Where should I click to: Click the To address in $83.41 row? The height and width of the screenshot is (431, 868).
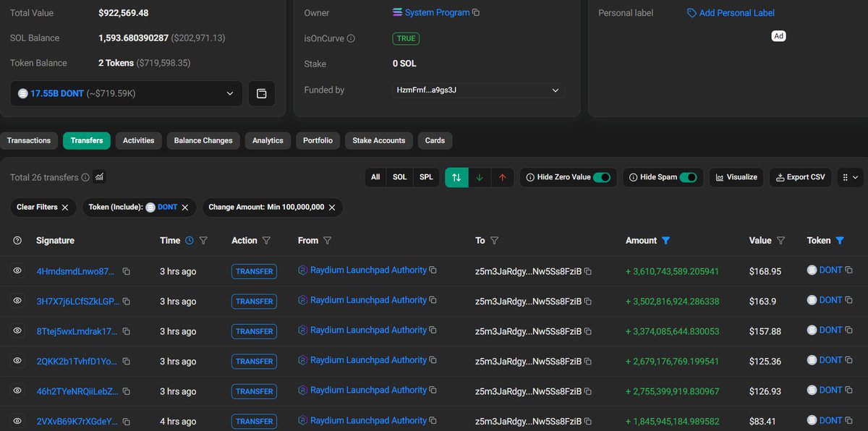coord(529,421)
